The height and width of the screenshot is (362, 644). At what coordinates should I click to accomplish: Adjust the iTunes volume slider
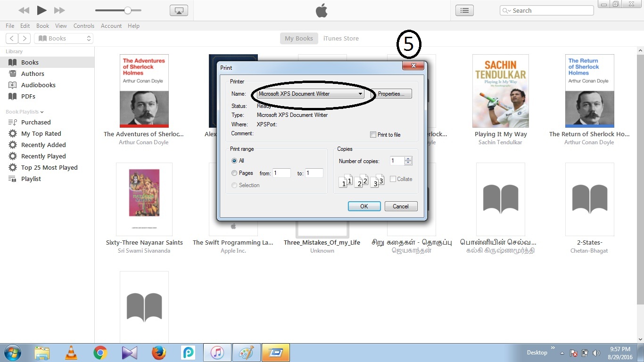(x=118, y=10)
